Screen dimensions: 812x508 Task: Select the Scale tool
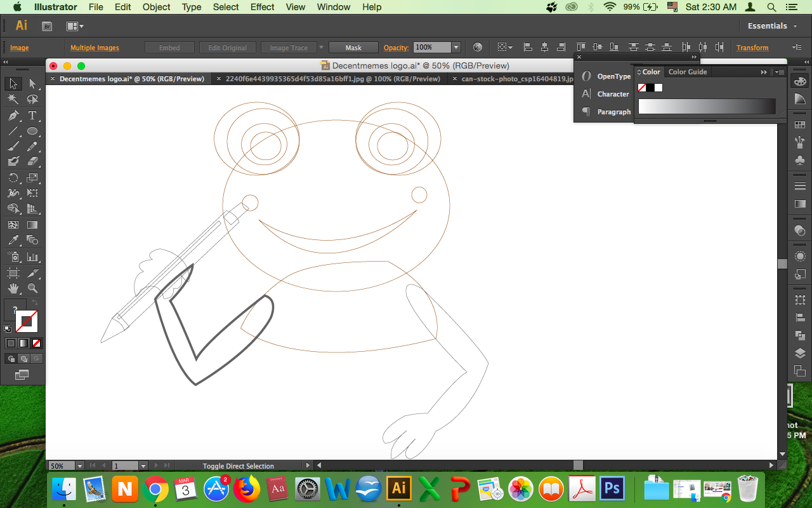(32, 178)
